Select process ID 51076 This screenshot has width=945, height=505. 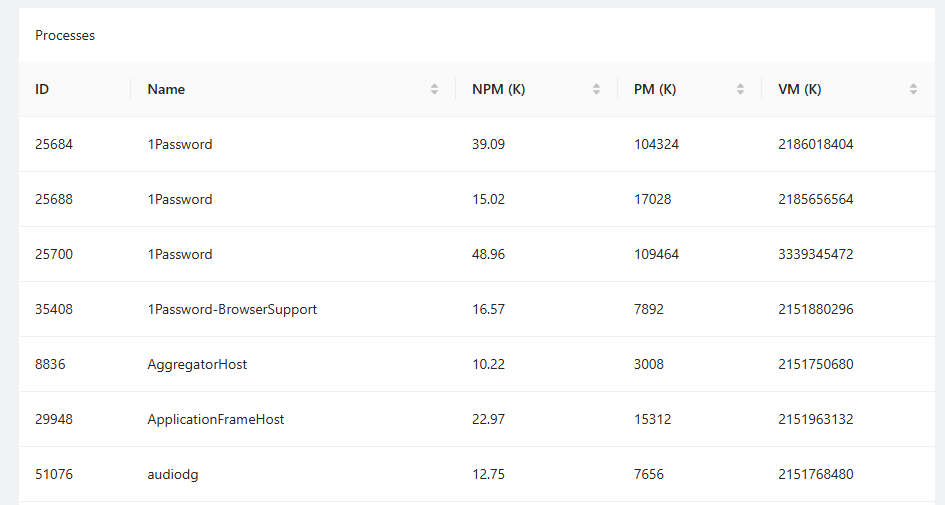pyautogui.click(x=54, y=474)
